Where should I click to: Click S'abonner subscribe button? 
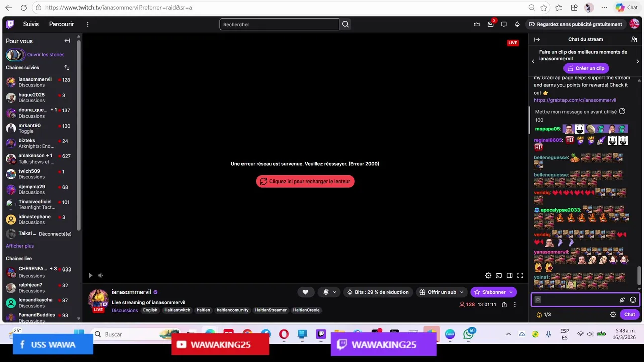pos(489,292)
